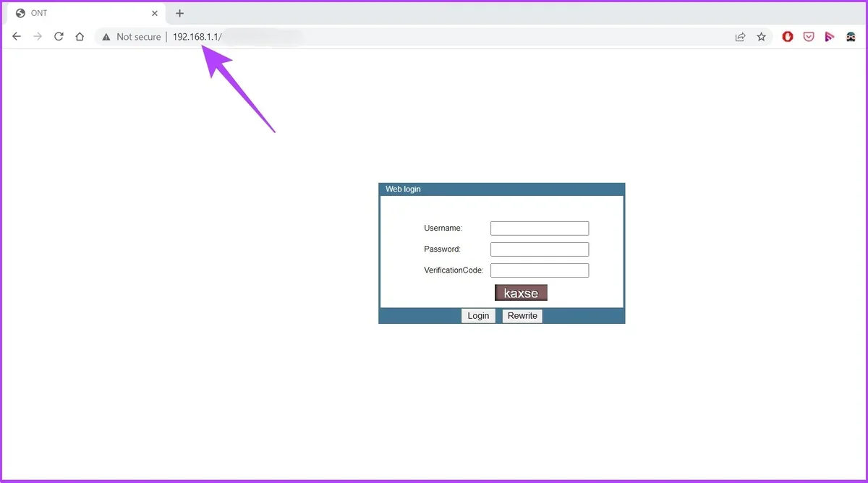Open the red stop-hand ad blocker extension
868x483 pixels.
click(x=788, y=37)
